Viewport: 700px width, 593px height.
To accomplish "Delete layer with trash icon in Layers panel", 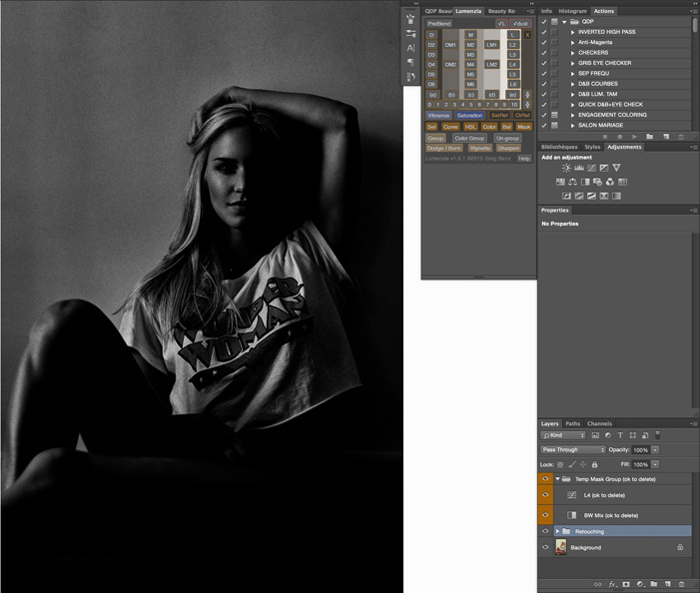I will 681,584.
